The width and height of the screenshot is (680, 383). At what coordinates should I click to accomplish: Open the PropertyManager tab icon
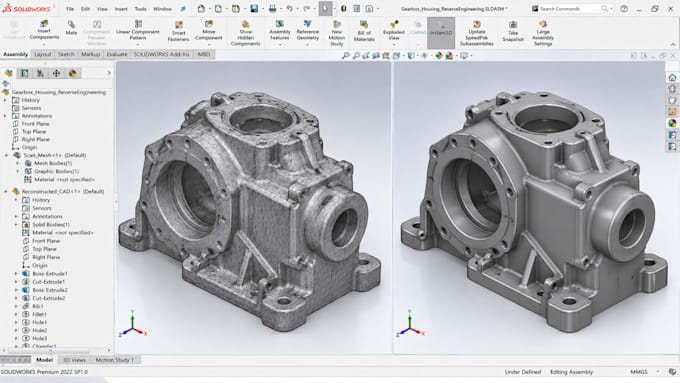pyautogui.click(x=24, y=73)
